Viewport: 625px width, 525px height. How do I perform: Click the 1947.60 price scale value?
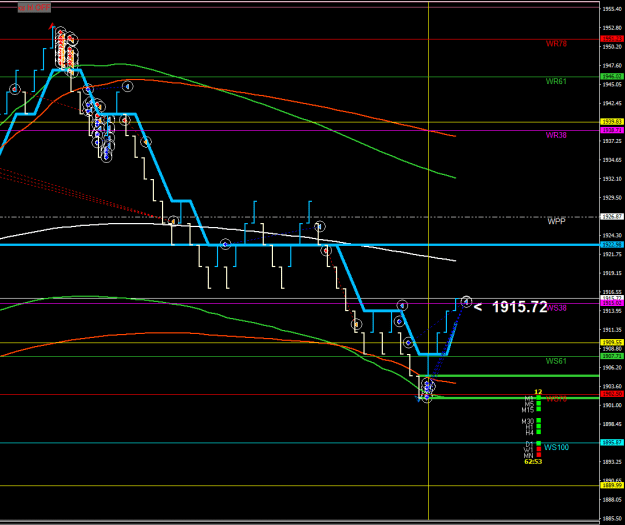pyautogui.click(x=612, y=65)
